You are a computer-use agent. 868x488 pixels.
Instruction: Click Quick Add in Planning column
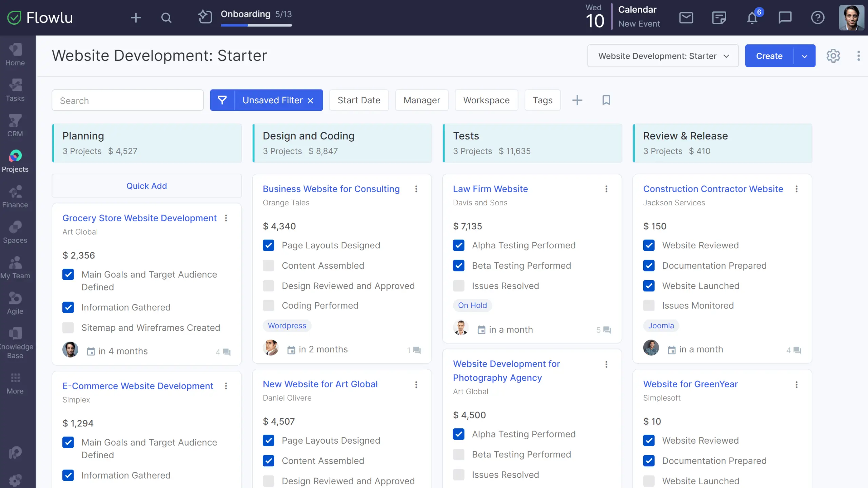pos(146,186)
